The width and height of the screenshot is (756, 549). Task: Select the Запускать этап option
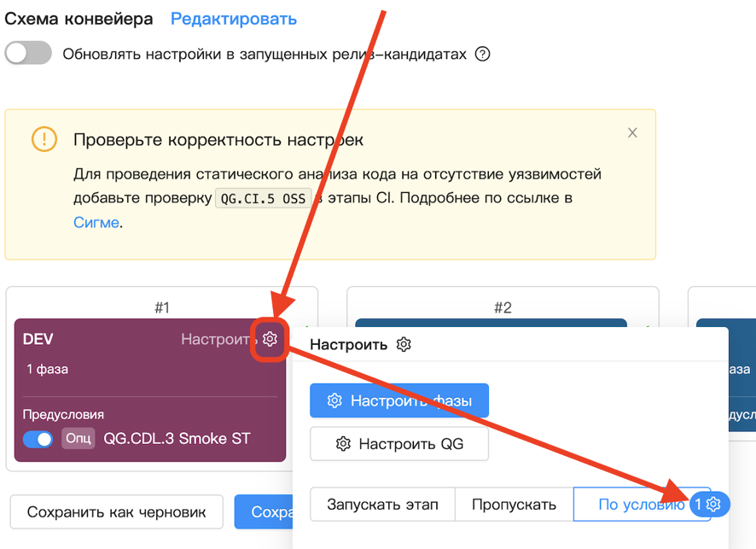[x=381, y=505]
